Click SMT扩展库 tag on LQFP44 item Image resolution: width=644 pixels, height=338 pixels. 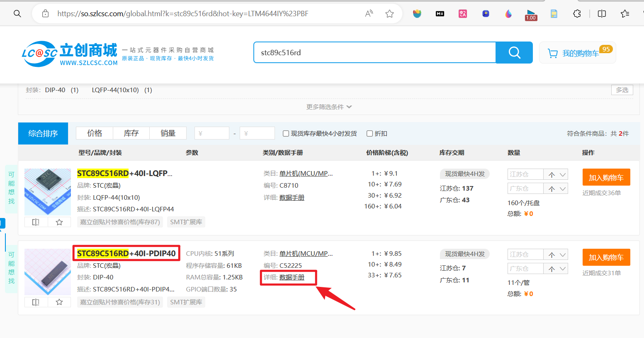pyautogui.click(x=186, y=222)
